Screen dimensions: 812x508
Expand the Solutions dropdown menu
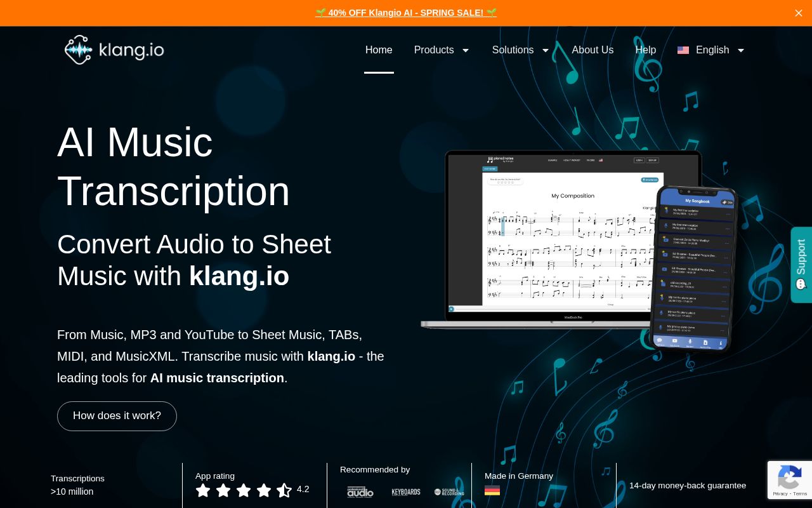(521, 50)
